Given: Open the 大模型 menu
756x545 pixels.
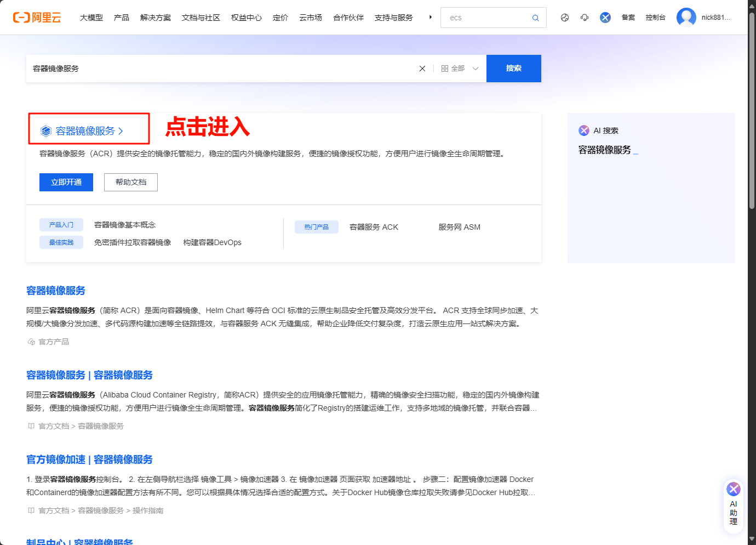Looking at the screenshot, I should pos(91,18).
